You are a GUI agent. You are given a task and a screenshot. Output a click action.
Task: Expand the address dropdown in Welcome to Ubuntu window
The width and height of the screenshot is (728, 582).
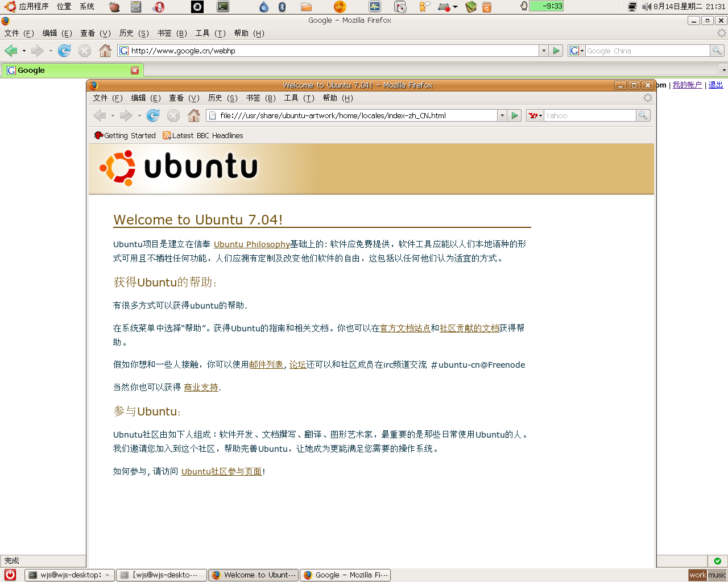502,115
